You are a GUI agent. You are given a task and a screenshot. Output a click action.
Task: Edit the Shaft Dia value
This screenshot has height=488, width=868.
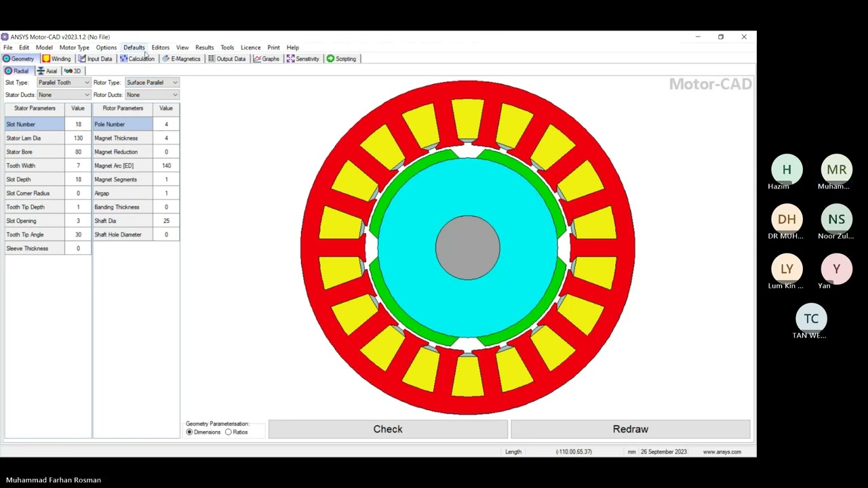[166, 221]
